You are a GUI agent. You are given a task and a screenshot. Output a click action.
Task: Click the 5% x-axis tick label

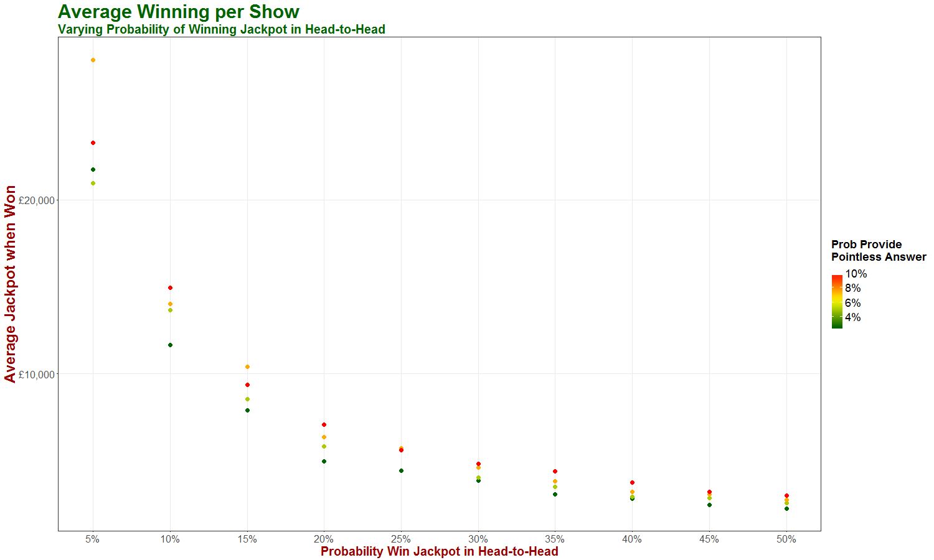pyautogui.click(x=93, y=539)
